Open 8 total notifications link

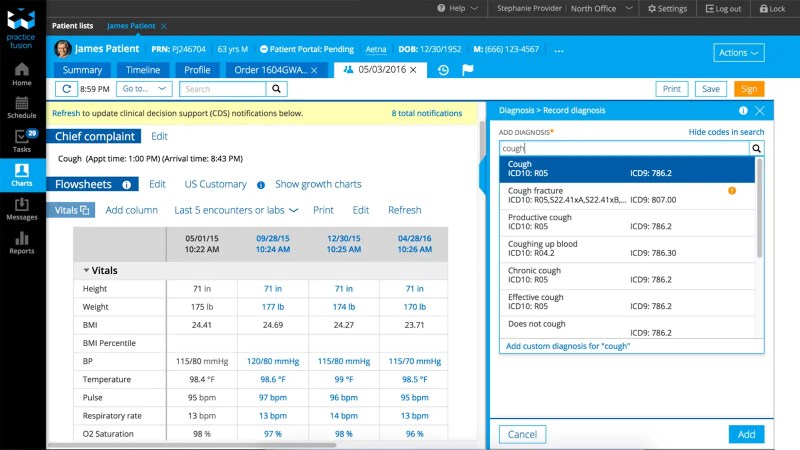point(427,113)
